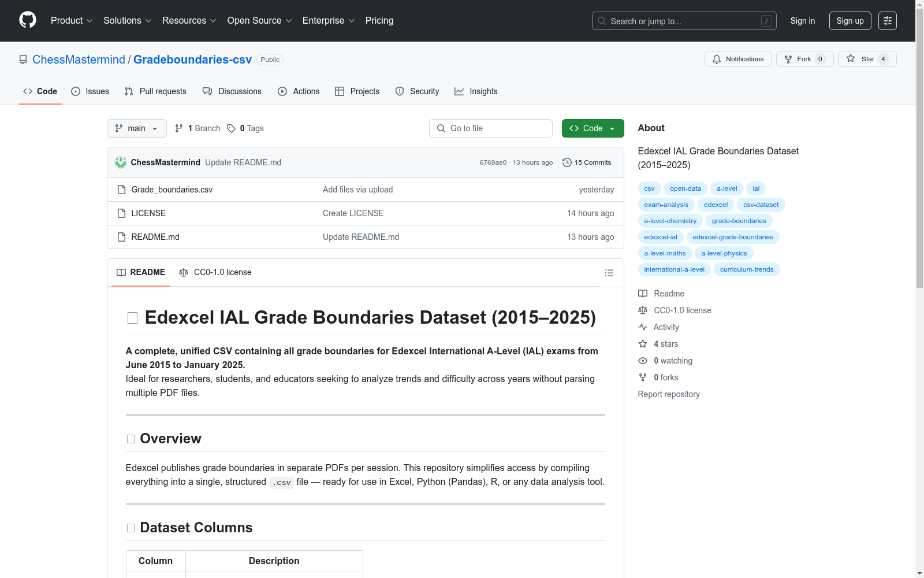Click Report repository

(x=669, y=394)
